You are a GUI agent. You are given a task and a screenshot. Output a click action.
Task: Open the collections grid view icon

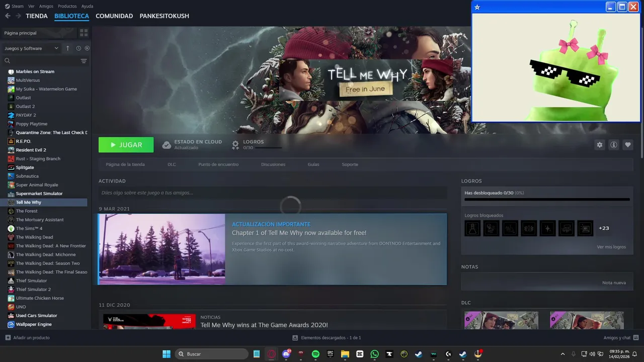[84, 33]
